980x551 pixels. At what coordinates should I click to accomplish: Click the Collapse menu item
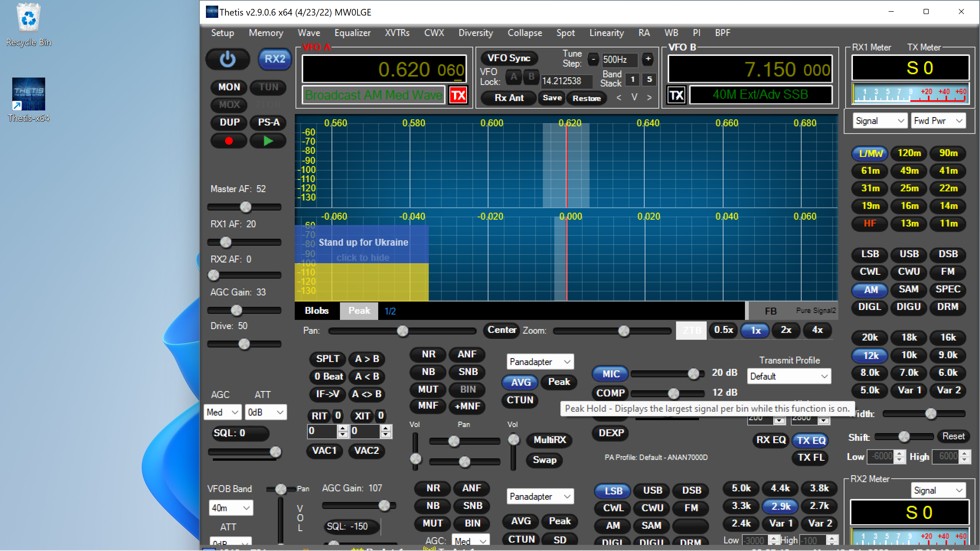[x=525, y=33]
